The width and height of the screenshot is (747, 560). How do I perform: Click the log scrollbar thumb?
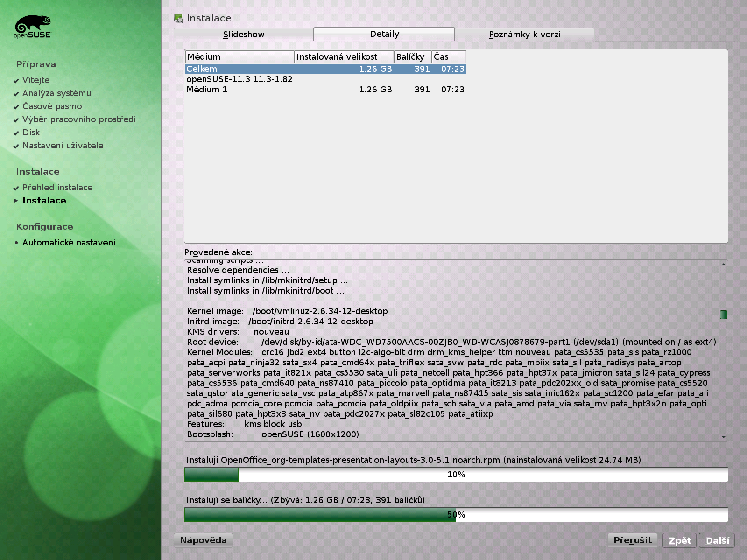724,315
